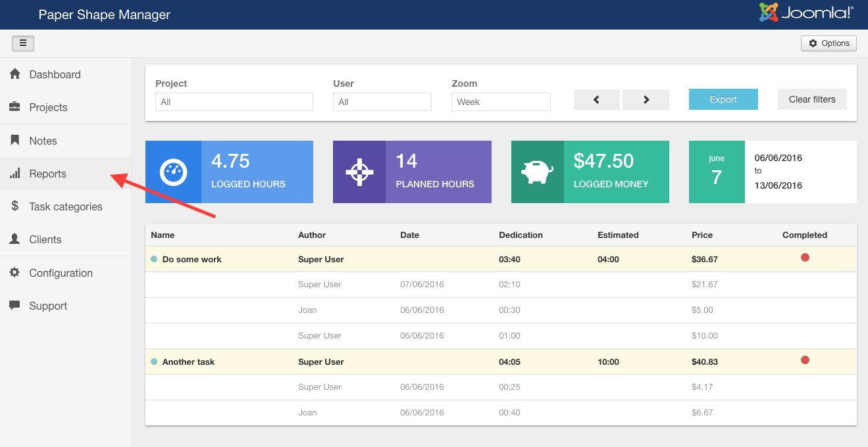Click the 02:10 dedication cell
Viewport: 868px width, 447px height.
tap(509, 285)
